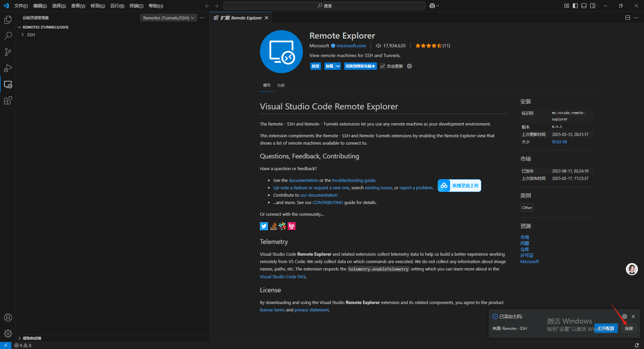Image resolution: width=644 pixels, height=349 pixels.
Task: Click the Slack community icon
Action: click(282, 226)
